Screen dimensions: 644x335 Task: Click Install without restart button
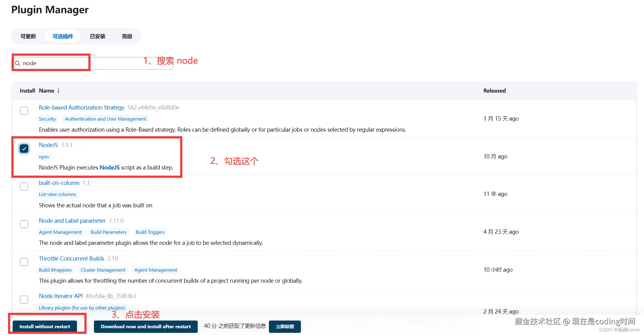(45, 326)
